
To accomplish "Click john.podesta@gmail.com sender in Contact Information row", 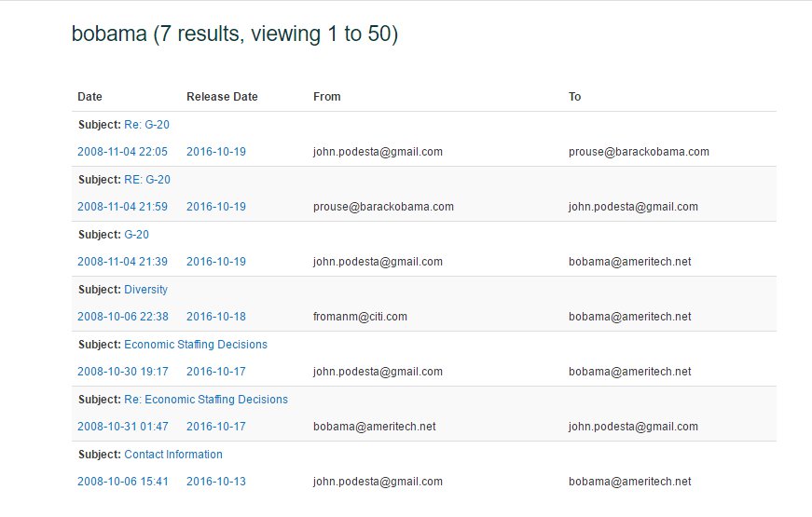I will [x=378, y=481].
